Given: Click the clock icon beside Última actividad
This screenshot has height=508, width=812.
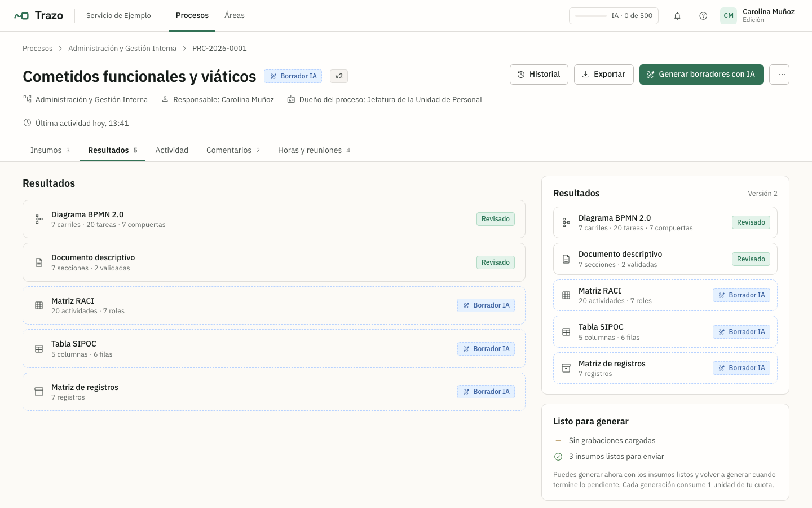Looking at the screenshot, I should point(27,122).
